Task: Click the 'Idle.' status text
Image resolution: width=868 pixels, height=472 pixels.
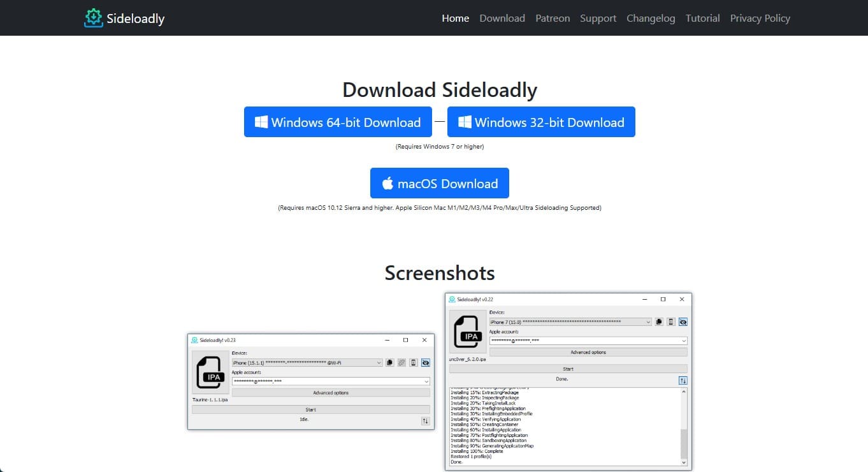Action: [304, 419]
